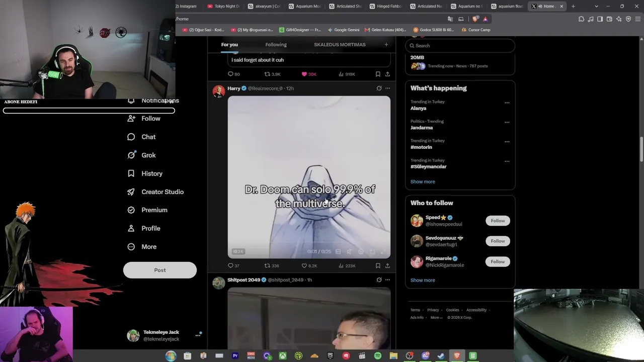Open Adobe Premiere Pro from the taskbar
This screenshot has width=644, height=362.
click(235, 356)
